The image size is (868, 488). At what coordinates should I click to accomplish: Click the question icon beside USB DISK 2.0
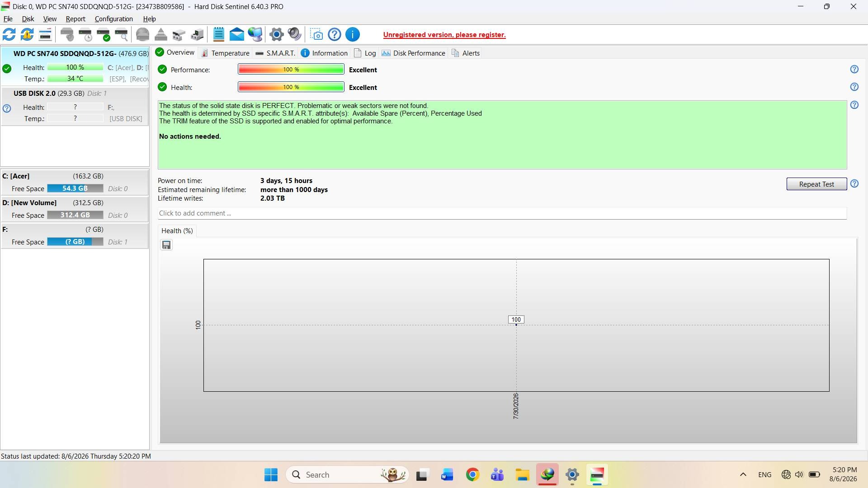[x=7, y=108]
